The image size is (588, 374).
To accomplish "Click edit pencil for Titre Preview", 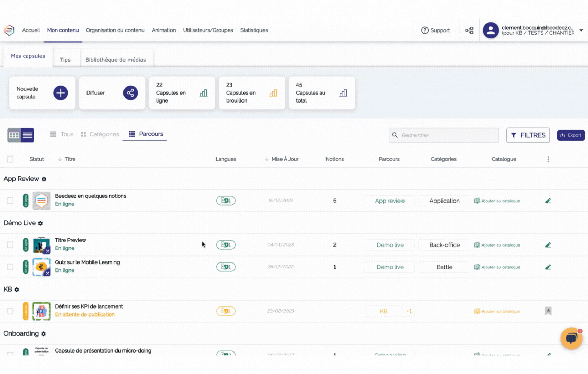I will 548,245.
